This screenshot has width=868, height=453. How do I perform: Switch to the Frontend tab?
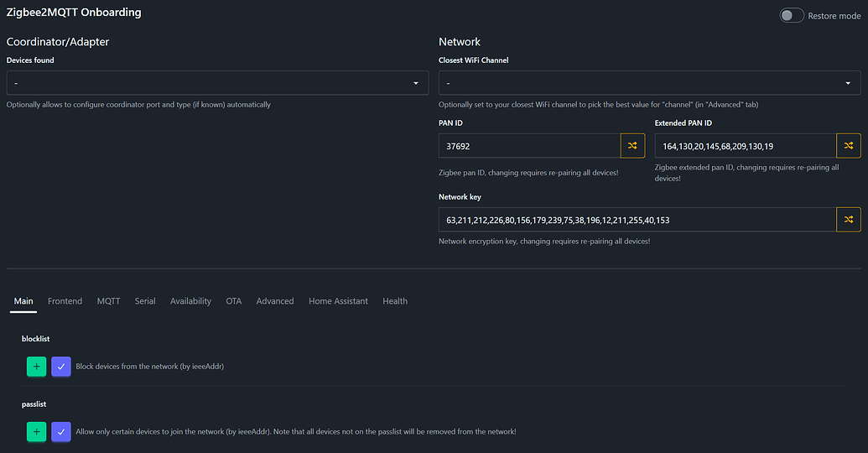click(65, 301)
